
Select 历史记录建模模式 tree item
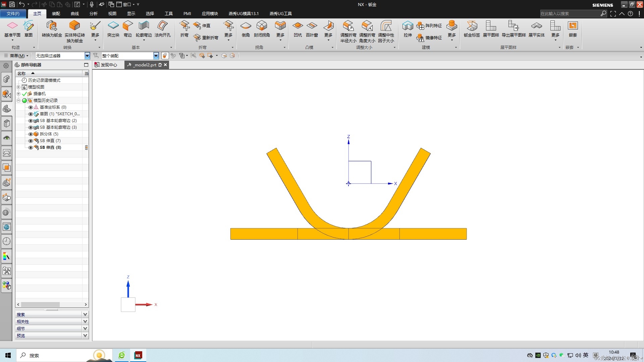(44, 80)
